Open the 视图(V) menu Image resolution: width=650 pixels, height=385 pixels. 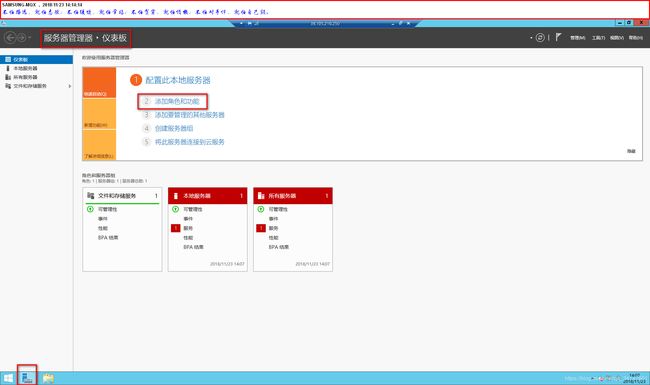[x=617, y=38]
